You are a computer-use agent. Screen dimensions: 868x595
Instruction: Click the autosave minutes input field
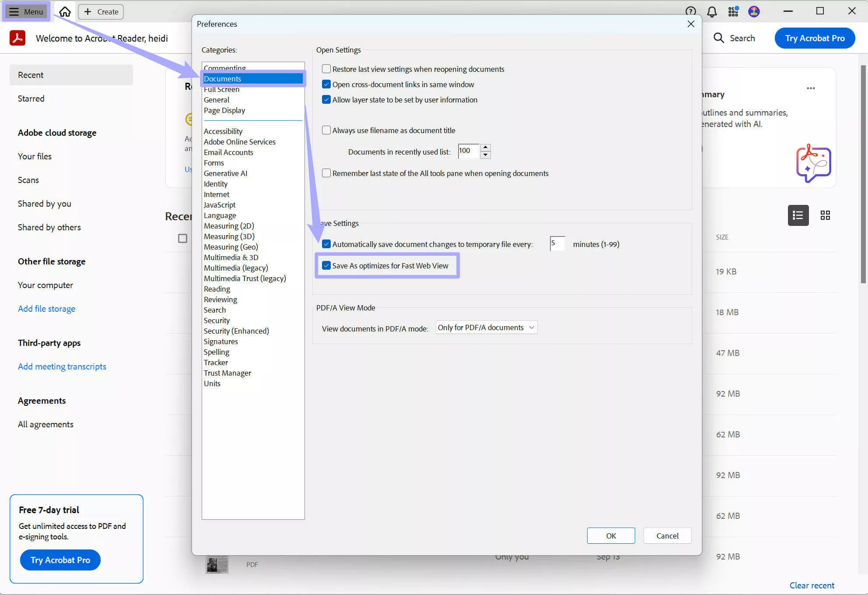[556, 244]
